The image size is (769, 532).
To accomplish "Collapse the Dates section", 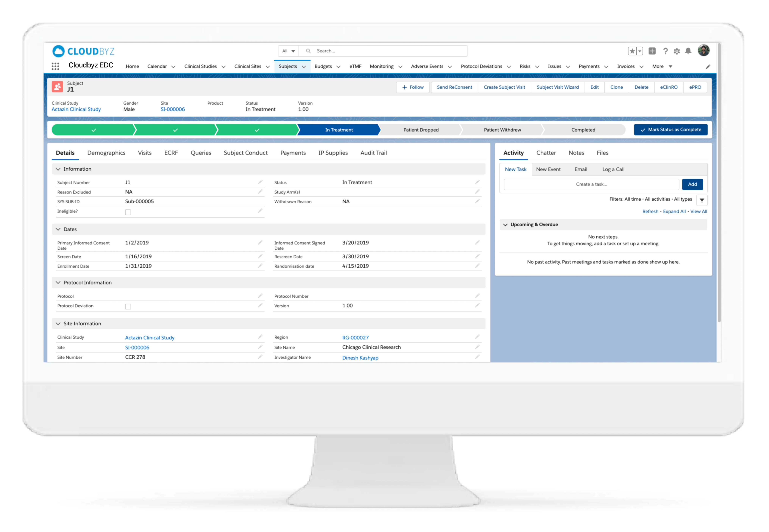I will click(x=58, y=229).
